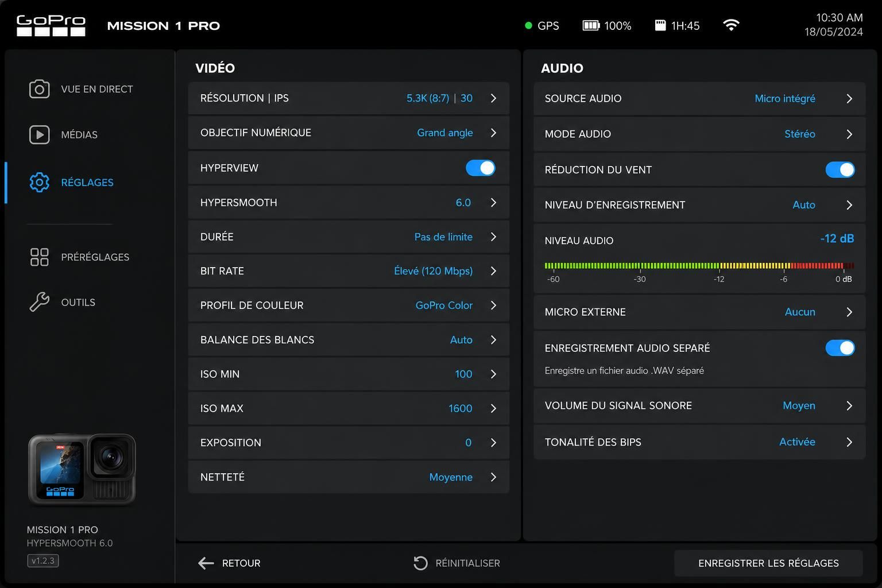Screen dimensions: 882x588
Task: Disable Réduction du vent switch
Action: tap(840, 169)
